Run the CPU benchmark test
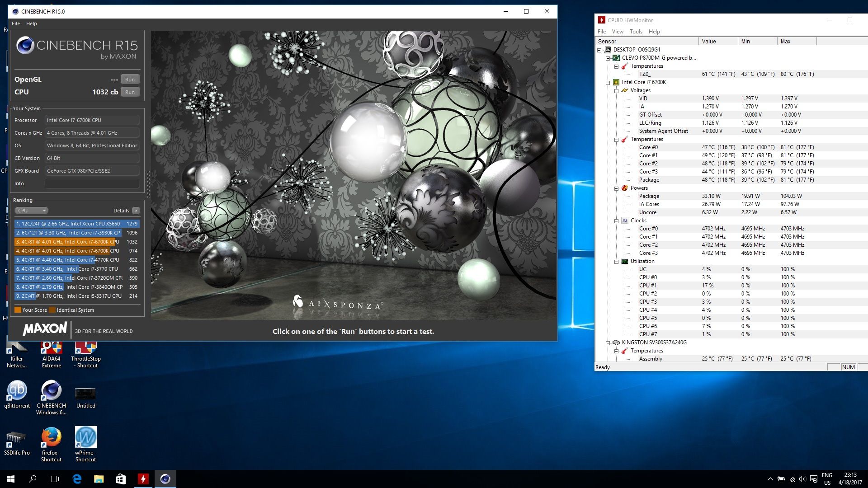This screenshot has width=868, height=488. 130,92
